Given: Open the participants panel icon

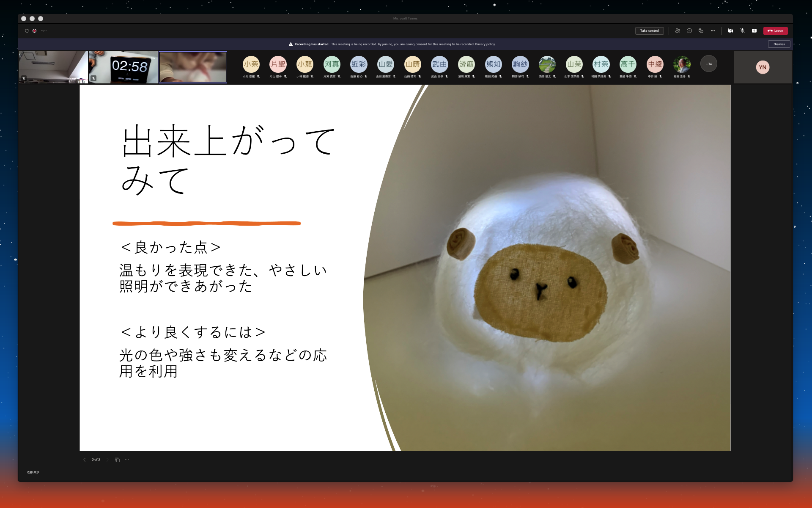Looking at the screenshot, I should coord(678,31).
